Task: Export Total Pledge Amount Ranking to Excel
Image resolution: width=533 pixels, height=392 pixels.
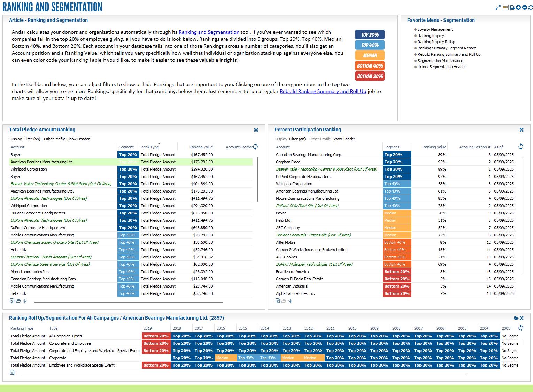Action: tap(12, 301)
